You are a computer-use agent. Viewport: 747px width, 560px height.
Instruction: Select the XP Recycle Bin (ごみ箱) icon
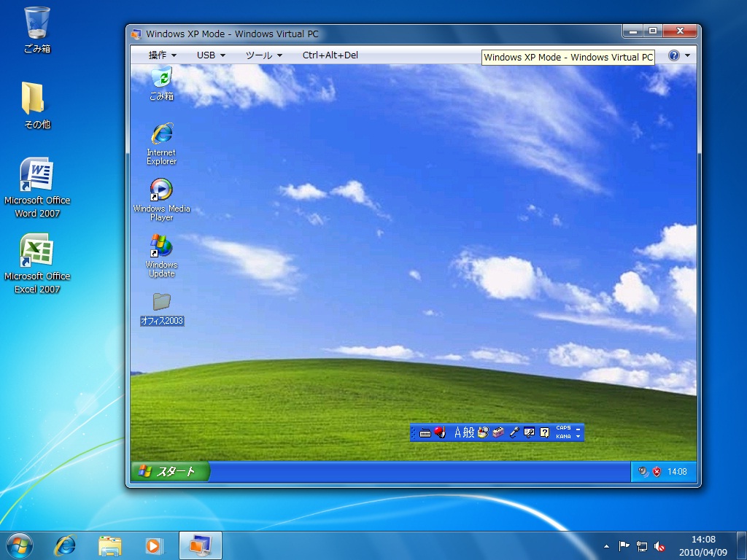(161, 84)
